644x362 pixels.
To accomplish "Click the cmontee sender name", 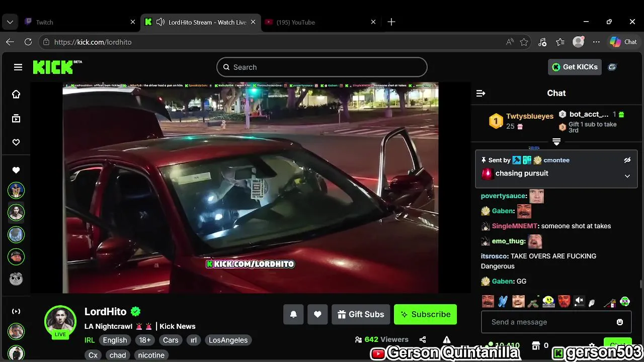I will [x=556, y=160].
